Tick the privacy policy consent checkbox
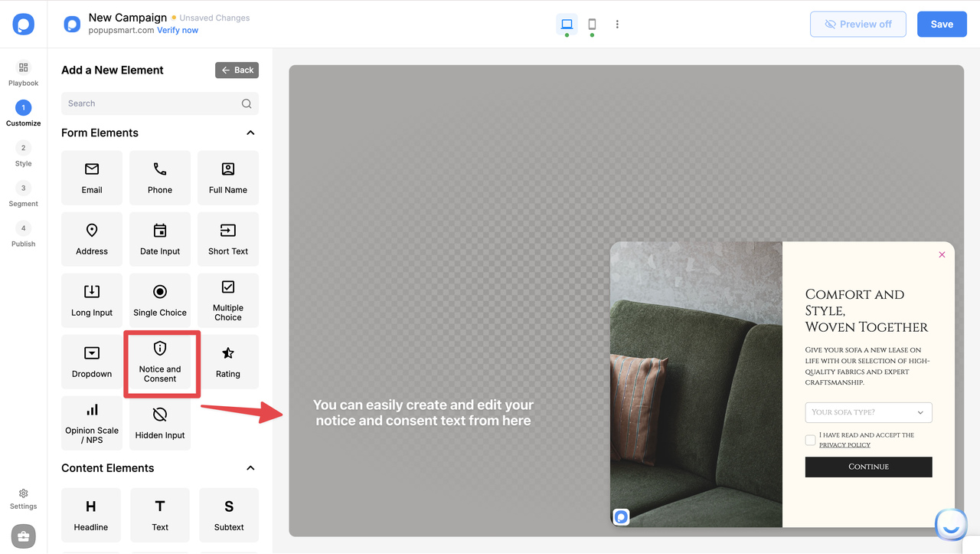The image size is (980, 554). (x=810, y=440)
